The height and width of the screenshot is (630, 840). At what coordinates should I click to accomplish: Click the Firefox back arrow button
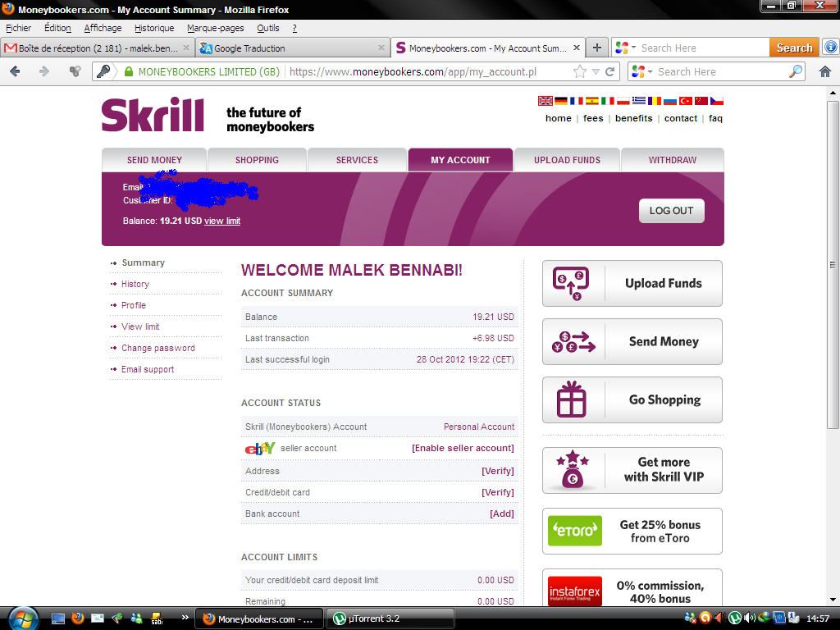(x=15, y=71)
